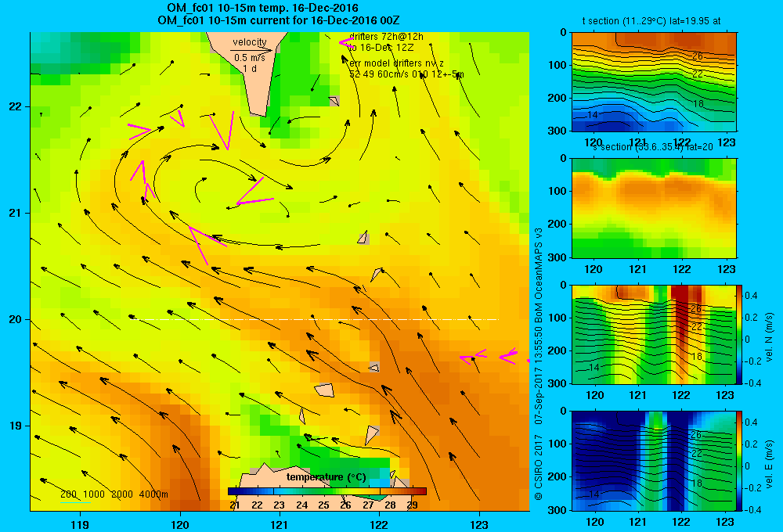This screenshot has width=783, height=532.
Task: Click latitude label 20 on main map axis
Action: tap(15, 319)
